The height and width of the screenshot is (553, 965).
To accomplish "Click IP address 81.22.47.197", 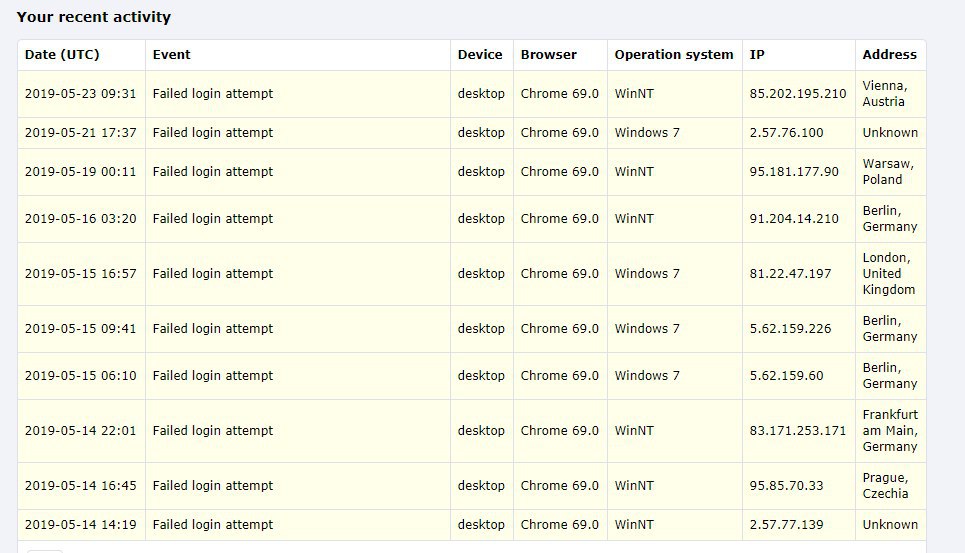I will point(790,274).
